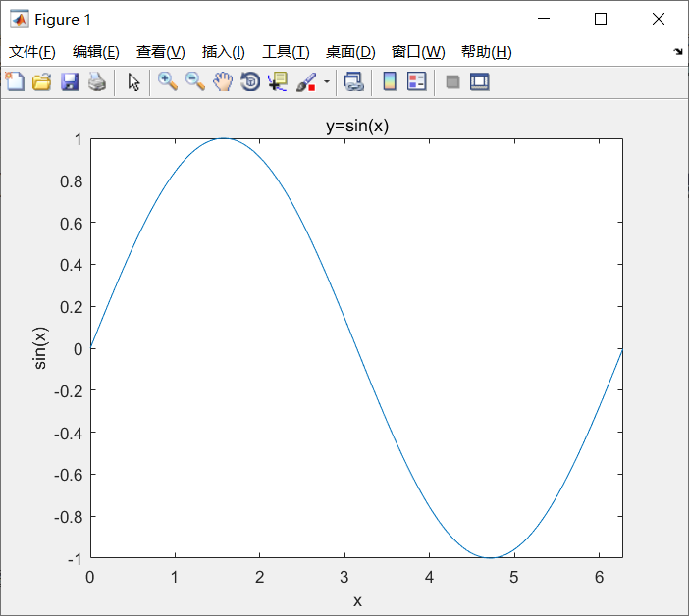This screenshot has width=689, height=616.
Task: Select the Brush data tool
Action: [x=306, y=82]
